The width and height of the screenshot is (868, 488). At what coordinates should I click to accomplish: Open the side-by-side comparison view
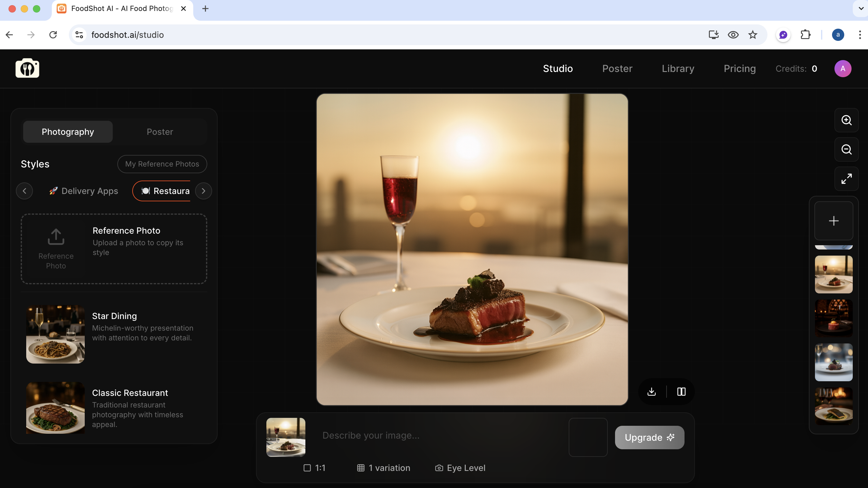(681, 392)
